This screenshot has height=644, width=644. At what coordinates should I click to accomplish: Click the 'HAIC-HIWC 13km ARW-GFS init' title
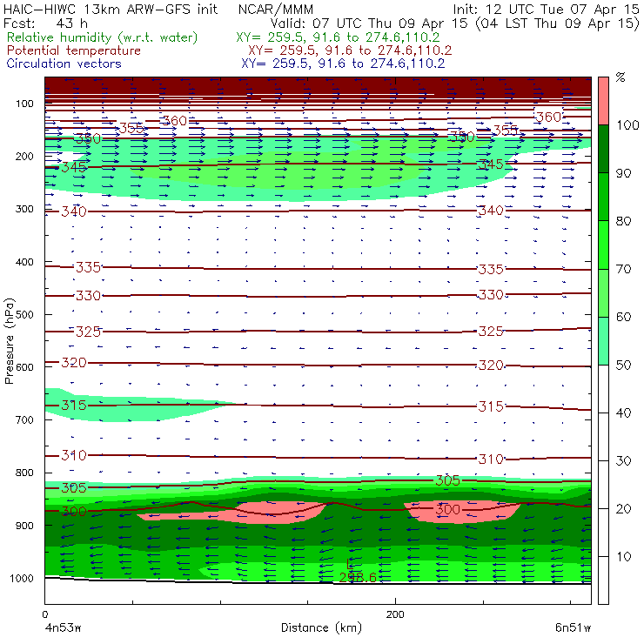pyautogui.click(x=110, y=9)
